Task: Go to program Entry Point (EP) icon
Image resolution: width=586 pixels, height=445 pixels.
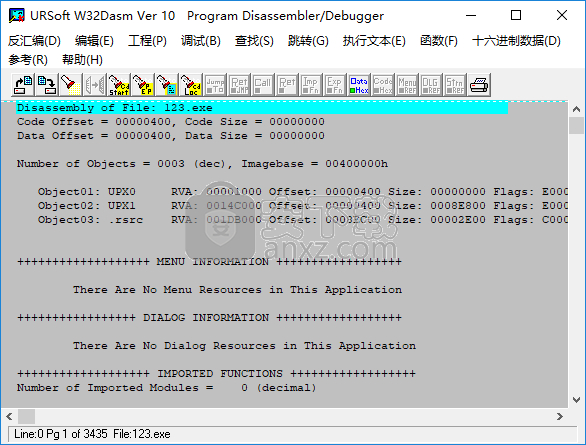Action: (143, 85)
